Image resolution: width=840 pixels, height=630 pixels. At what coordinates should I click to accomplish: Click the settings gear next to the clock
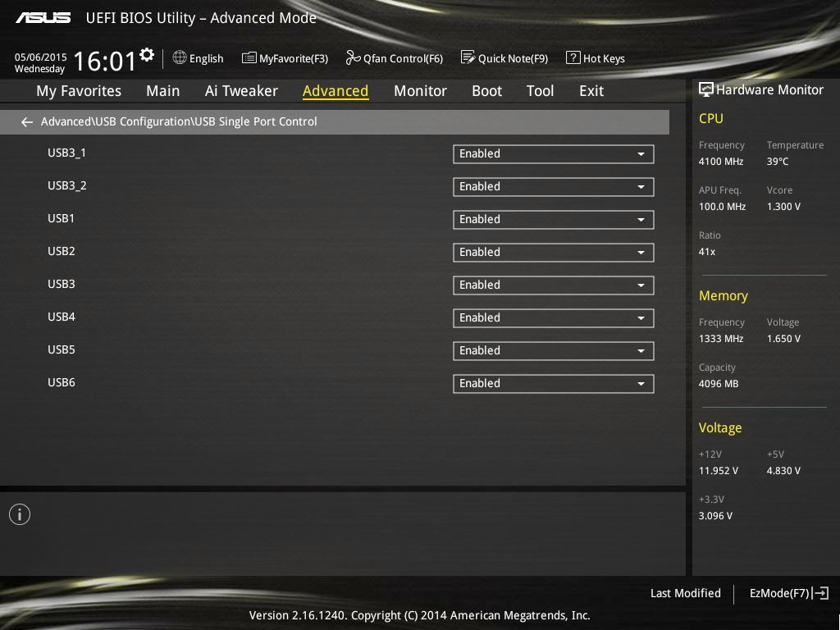point(147,55)
